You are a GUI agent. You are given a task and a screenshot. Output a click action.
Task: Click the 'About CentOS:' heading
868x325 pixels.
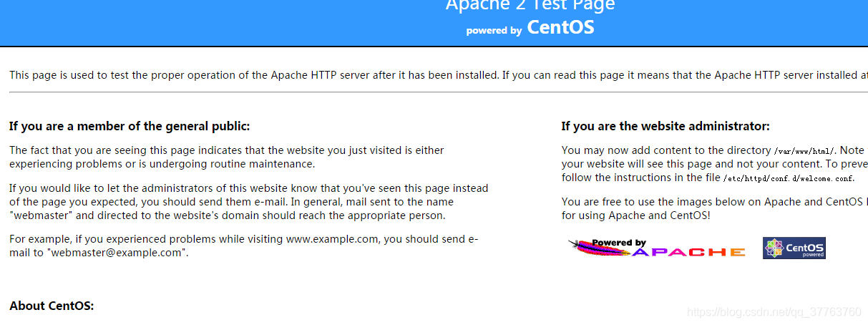coord(52,306)
